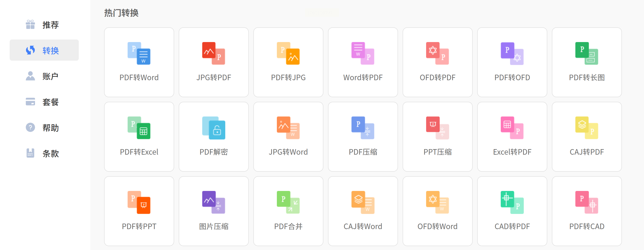The width and height of the screenshot is (644, 250).
Task: Click the PDF解密 unlock icon
Action: (x=214, y=128)
